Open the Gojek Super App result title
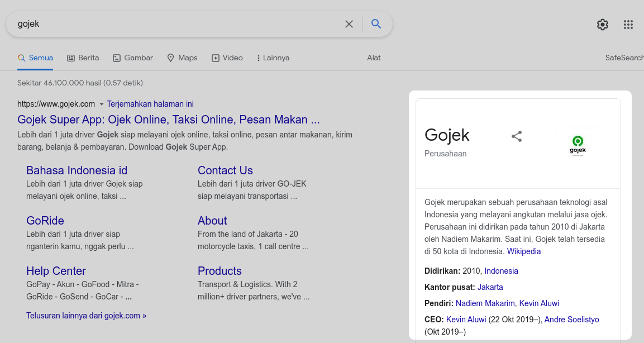The image size is (644, 343). pyautogui.click(x=168, y=120)
